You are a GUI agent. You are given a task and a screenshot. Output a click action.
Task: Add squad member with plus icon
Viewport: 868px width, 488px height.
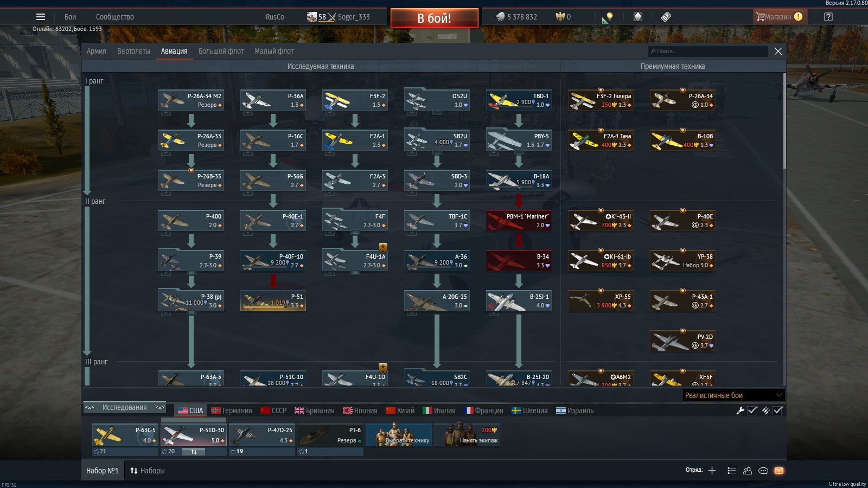[712, 470]
